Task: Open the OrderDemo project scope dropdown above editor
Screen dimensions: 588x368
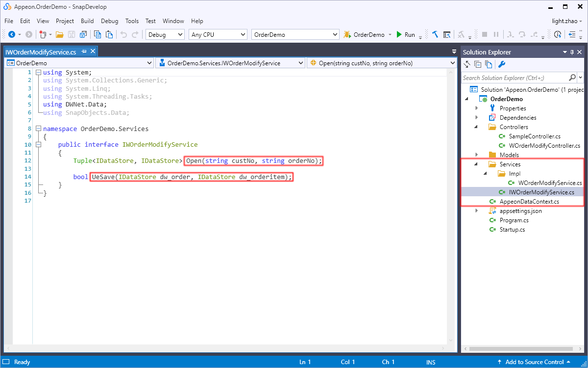Action: pyautogui.click(x=79, y=63)
